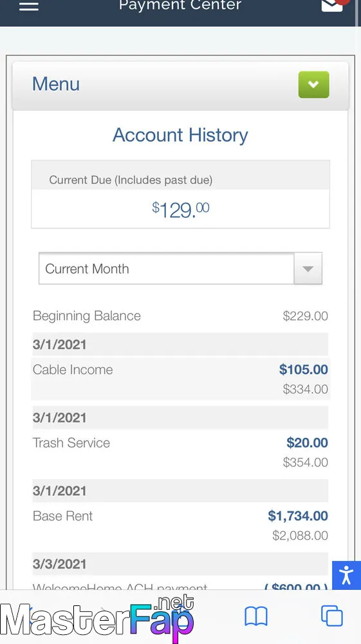Tap the 3/3/2021 date header row
The height and width of the screenshot is (644, 361).
pyautogui.click(x=180, y=564)
